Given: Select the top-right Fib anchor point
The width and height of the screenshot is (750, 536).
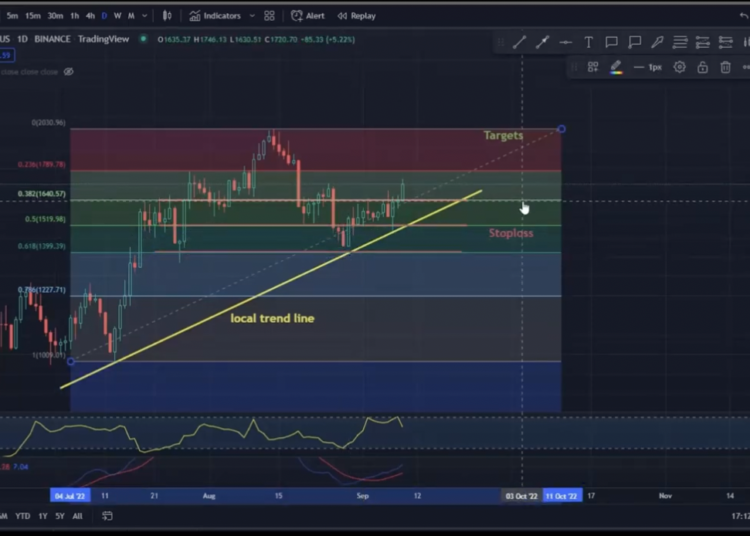Looking at the screenshot, I should (x=562, y=129).
